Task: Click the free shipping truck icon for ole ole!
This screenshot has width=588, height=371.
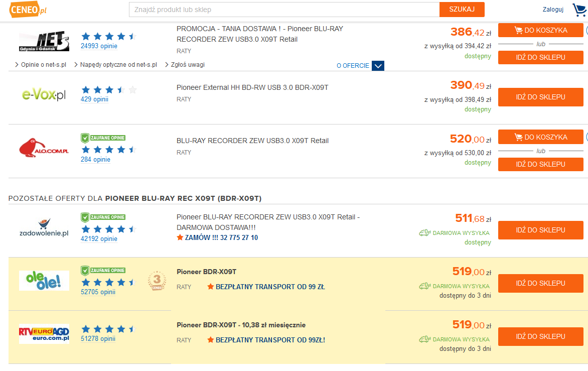Action: 425,286
